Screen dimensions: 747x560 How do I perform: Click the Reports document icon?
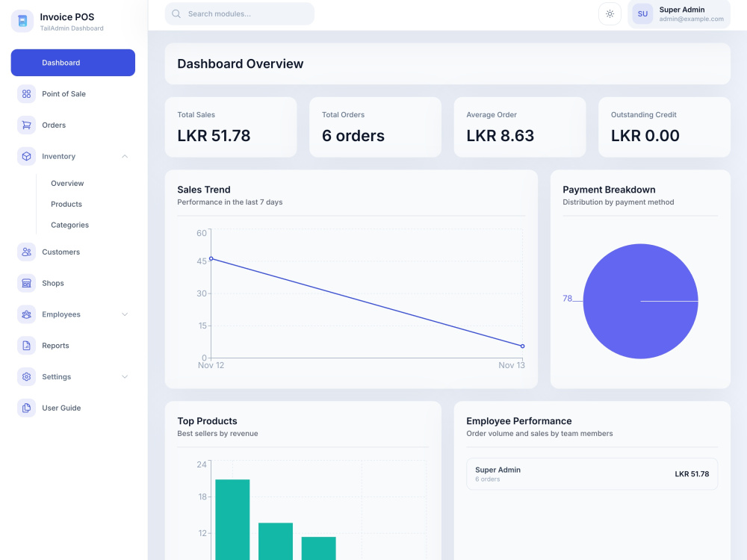[27, 346]
